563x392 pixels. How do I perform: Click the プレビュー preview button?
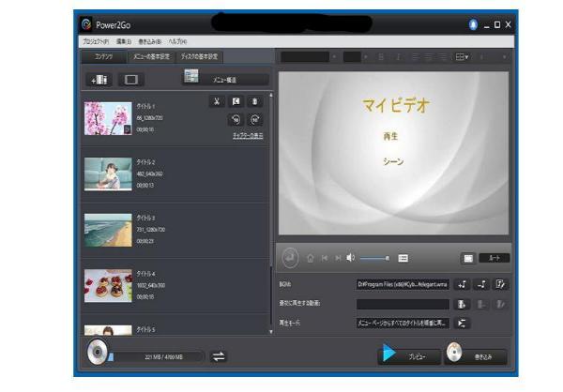(406, 355)
